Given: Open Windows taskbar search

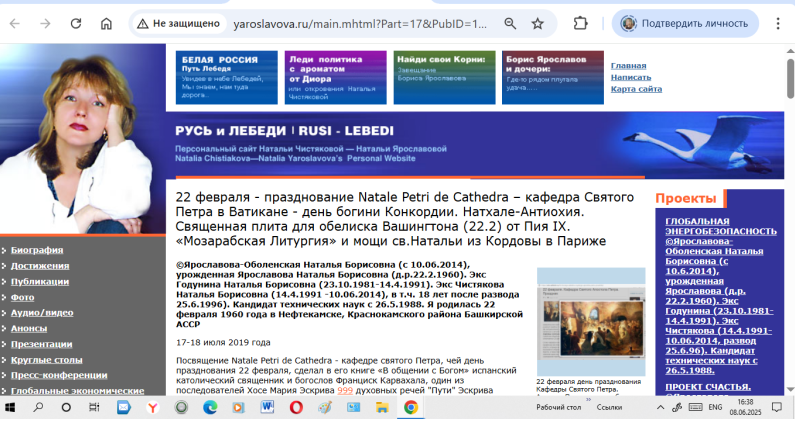Looking at the screenshot, I should pyautogui.click(x=38, y=407).
